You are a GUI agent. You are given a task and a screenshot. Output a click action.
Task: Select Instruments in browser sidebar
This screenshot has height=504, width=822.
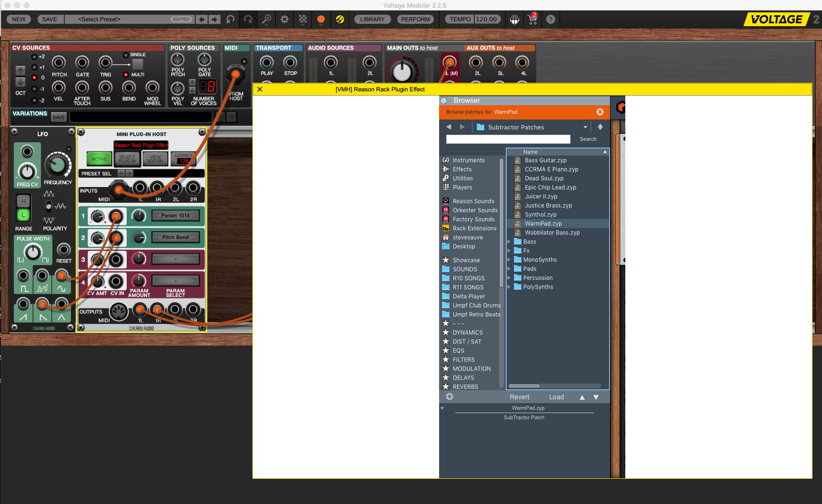469,160
